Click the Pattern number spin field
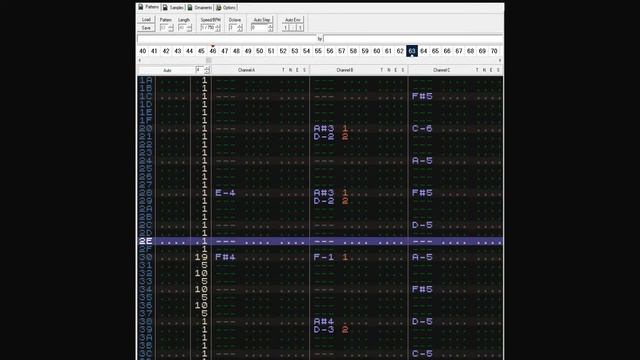 click(167, 28)
